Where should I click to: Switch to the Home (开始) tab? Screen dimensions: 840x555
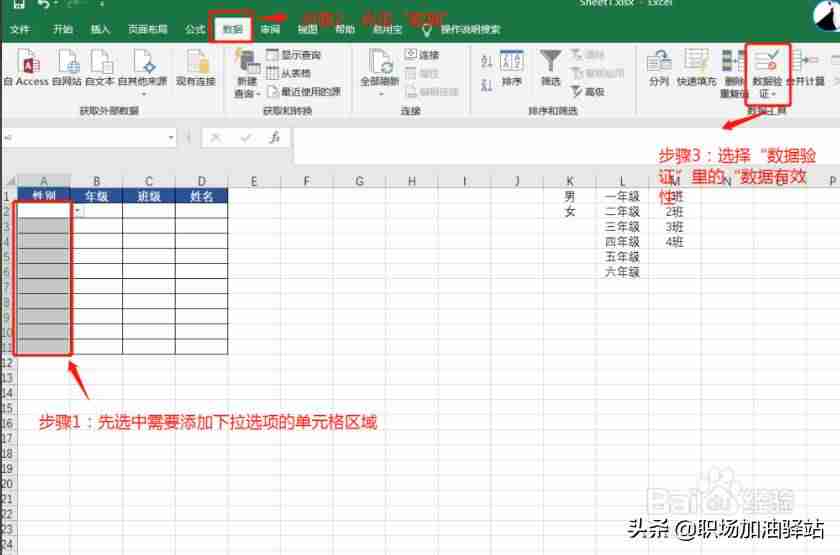(x=63, y=29)
